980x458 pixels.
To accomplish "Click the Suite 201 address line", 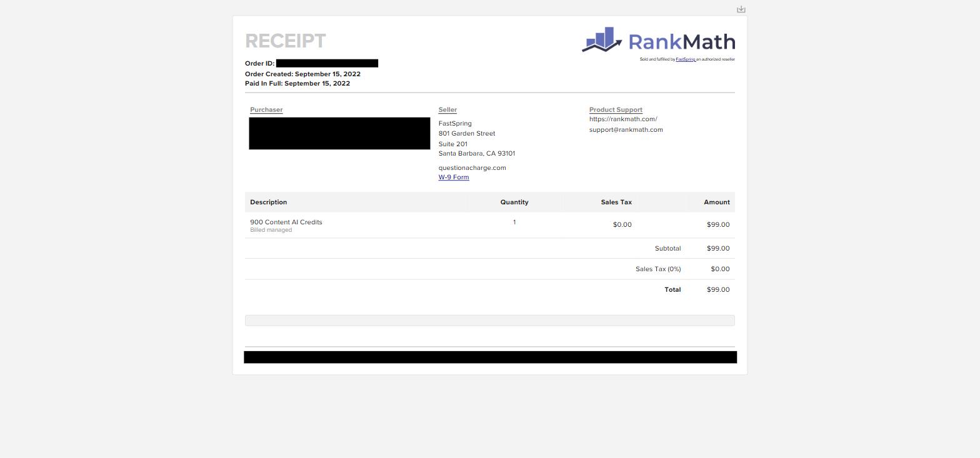I will (x=452, y=144).
